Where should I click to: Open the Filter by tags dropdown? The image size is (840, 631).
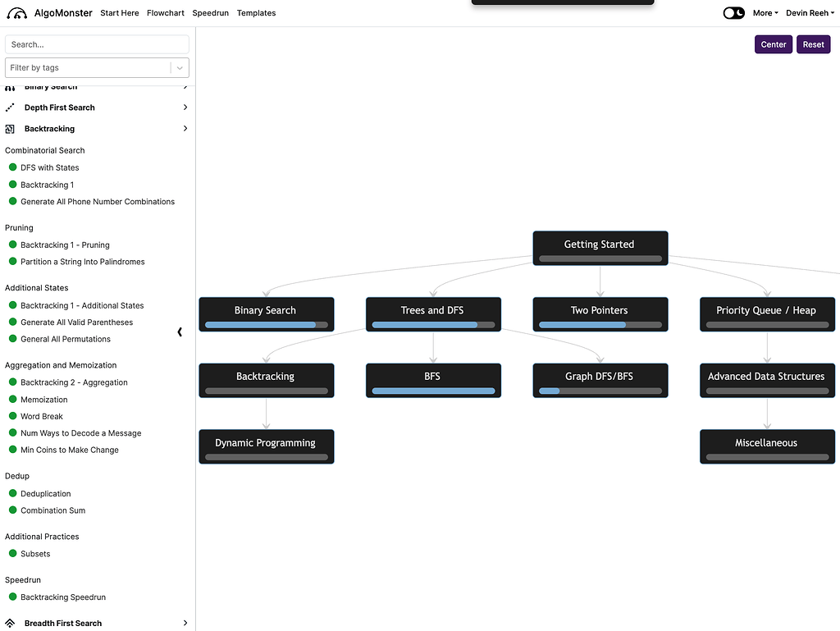click(180, 68)
